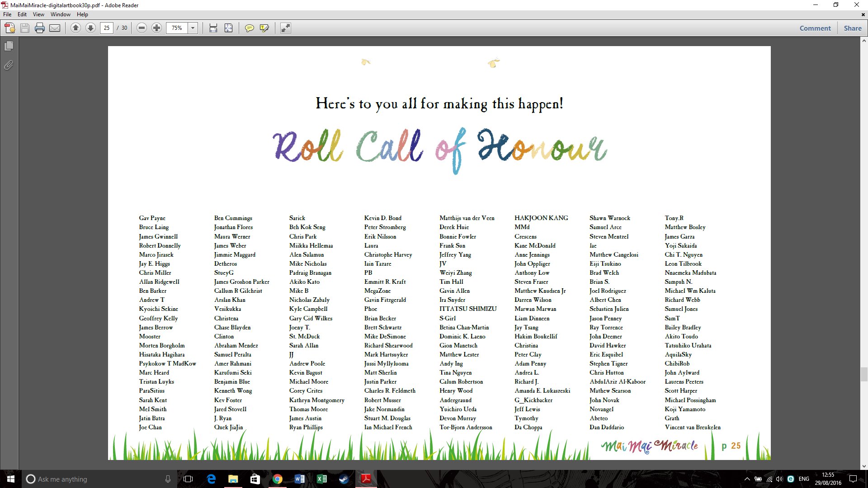868x488 pixels.
Task: Open the attachments paperclip panel
Action: [9, 66]
